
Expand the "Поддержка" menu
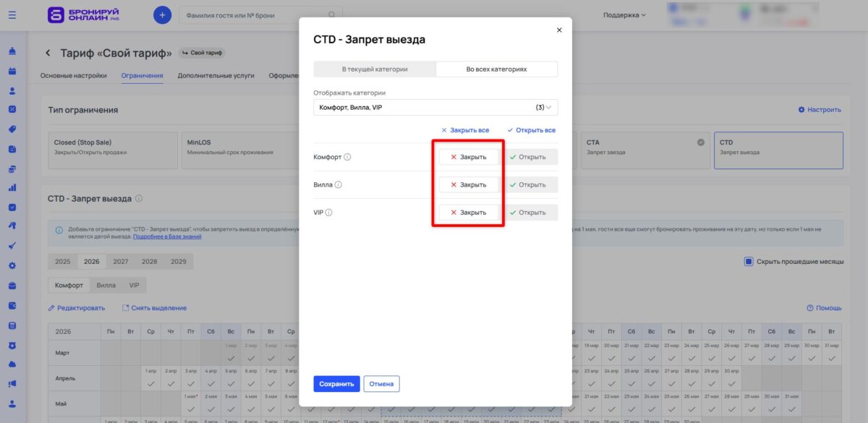point(624,14)
